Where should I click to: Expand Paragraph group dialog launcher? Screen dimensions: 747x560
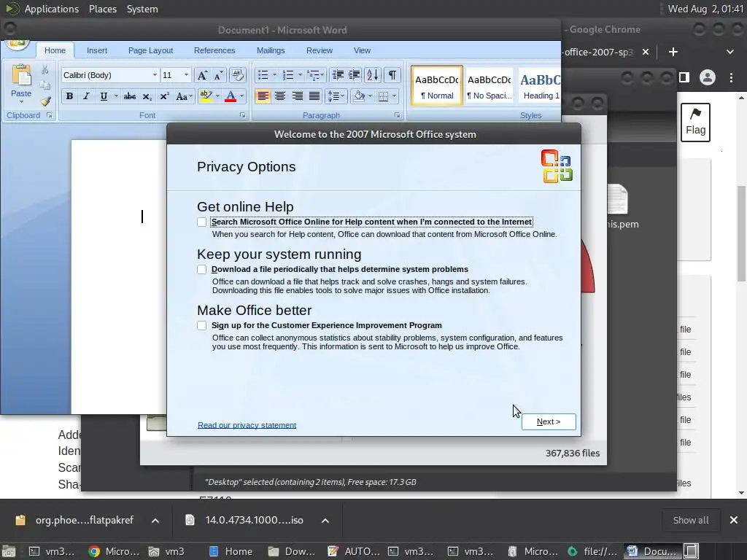(x=398, y=115)
